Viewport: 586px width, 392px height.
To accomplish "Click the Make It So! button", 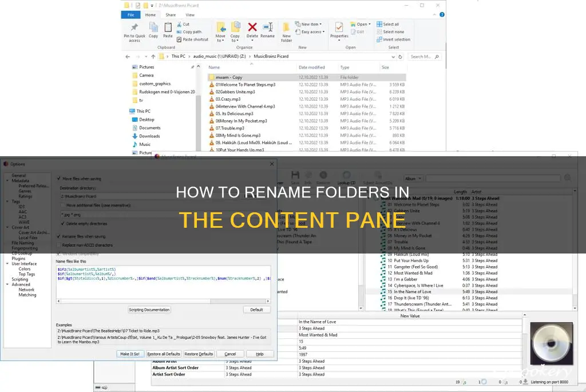I will click(x=130, y=354).
